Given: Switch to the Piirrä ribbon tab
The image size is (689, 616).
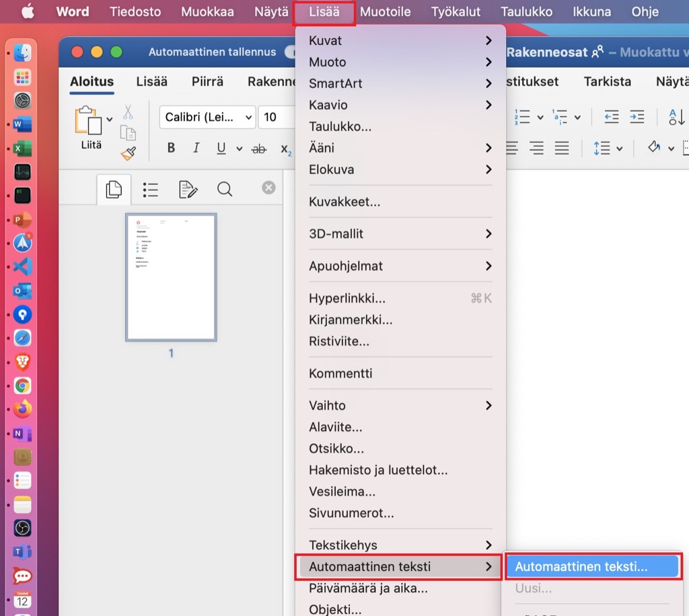Looking at the screenshot, I should pos(207,81).
